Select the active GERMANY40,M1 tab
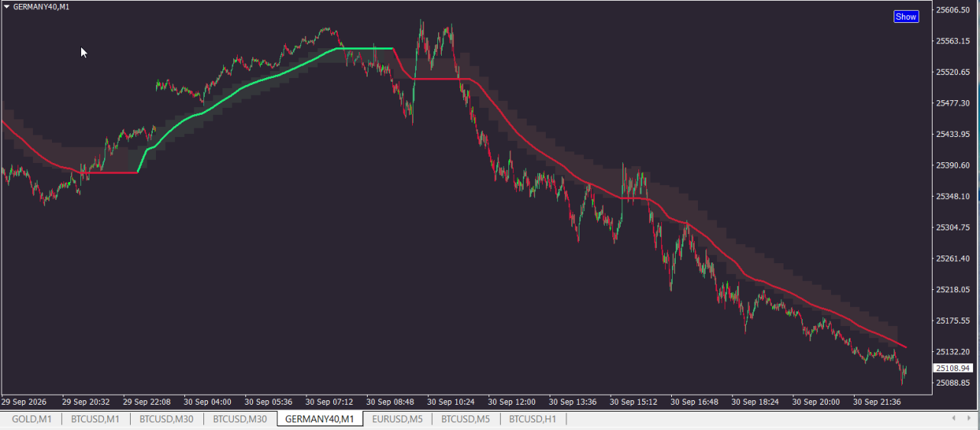 [319, 419]
